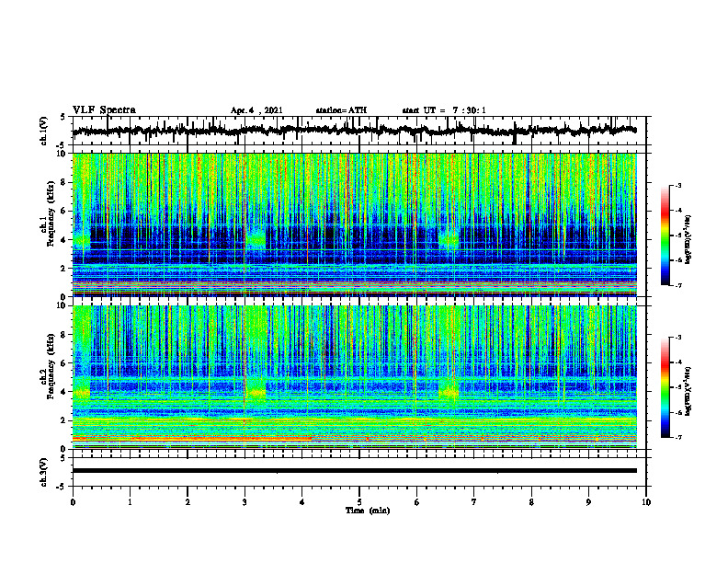Image resolution: width=728 pixels, height=563 pixels.
Task: Click the "VLF Spectra" title text
Action: pos(104,110)
